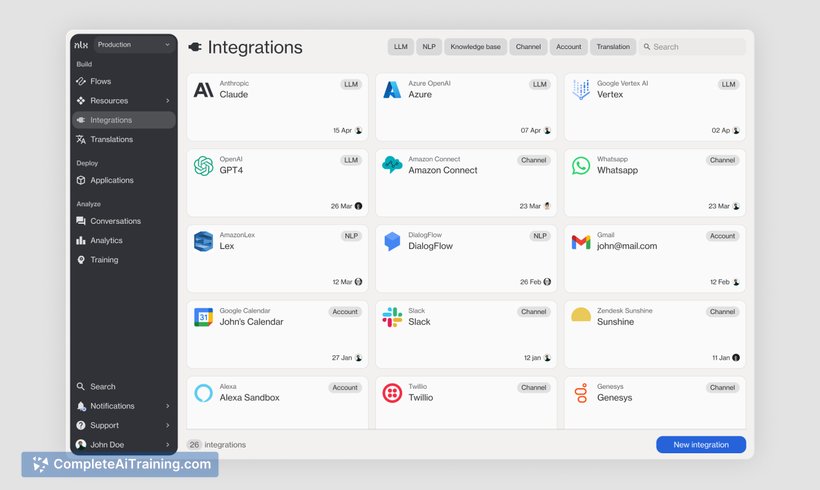Click the Anthropic Claude logo

click(203, 90)
